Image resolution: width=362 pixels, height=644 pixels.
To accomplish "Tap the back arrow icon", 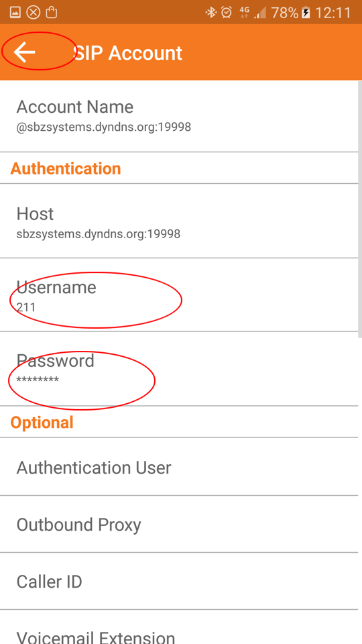I will pyautogui.click(x=24, y=52).
